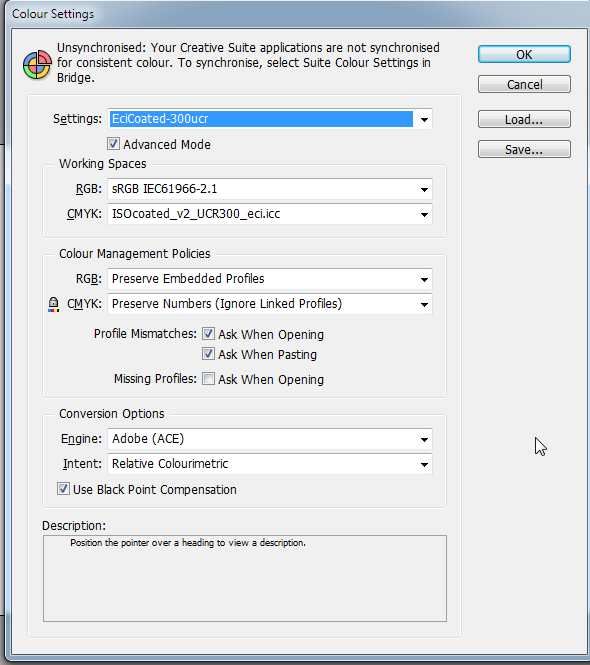Click the Conversion Options heading

click(112, 414)
